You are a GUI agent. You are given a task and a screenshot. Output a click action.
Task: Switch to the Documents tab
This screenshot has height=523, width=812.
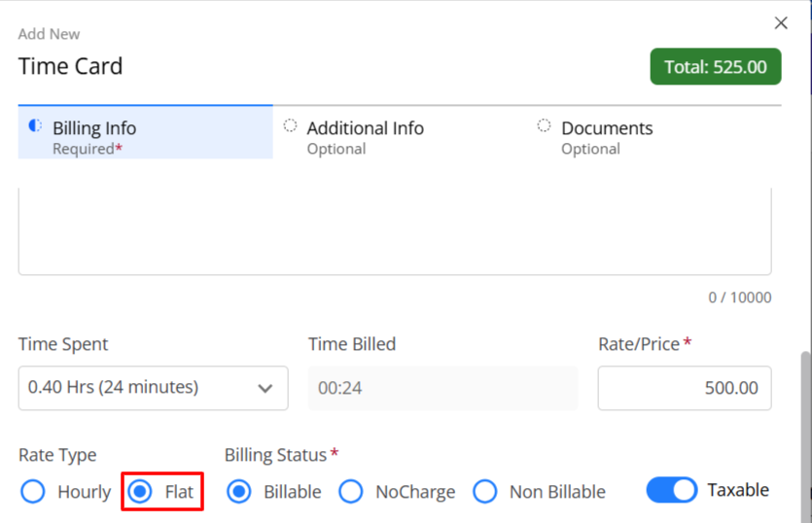(654, 136)
